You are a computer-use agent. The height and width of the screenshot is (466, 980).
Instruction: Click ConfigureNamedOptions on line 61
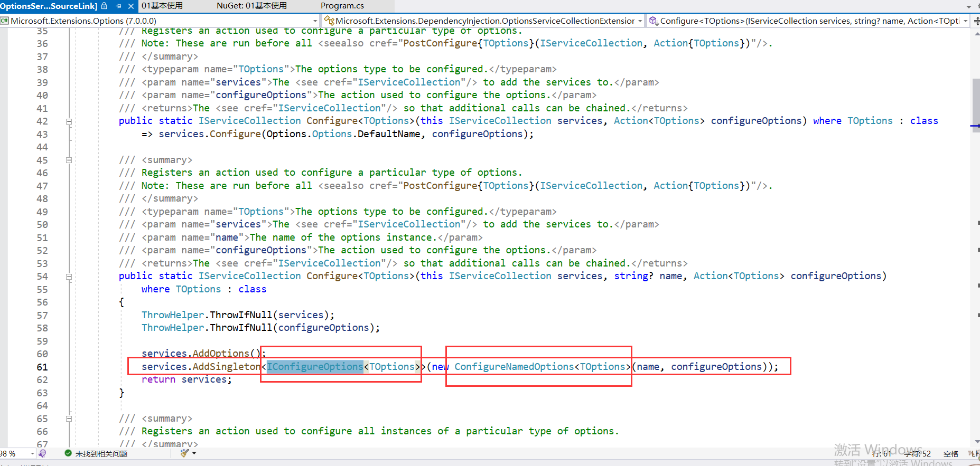click(514, 367)
